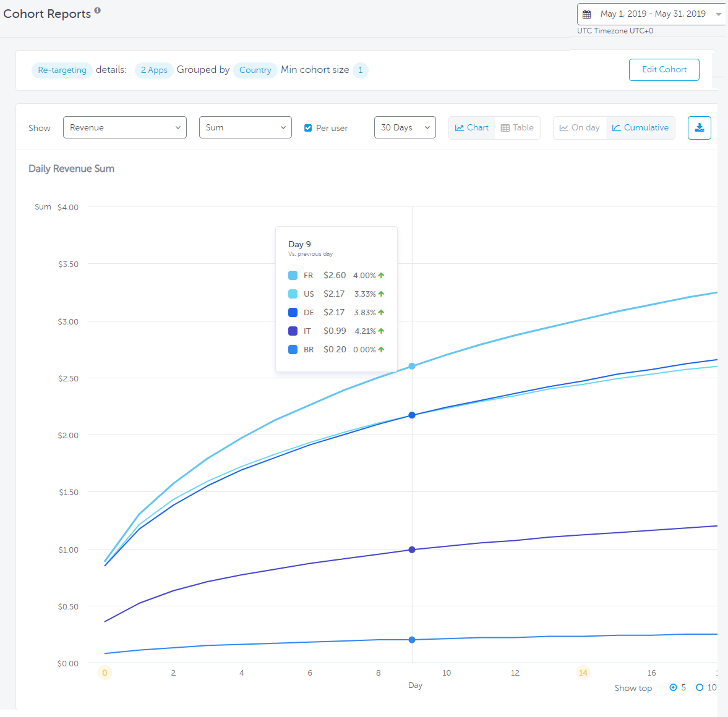Click the IT data point on Day 9
This screenshot has height=717, width=728.
click(412, 549)
